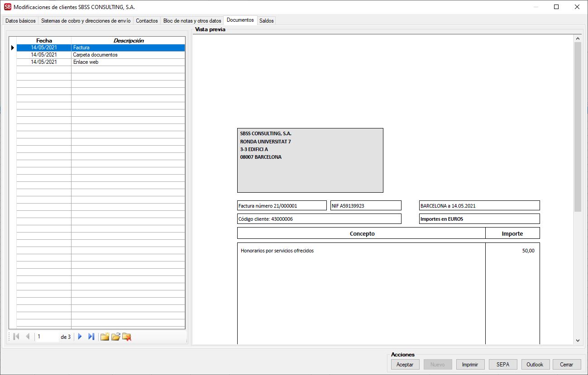Jump to the last document record
Screen dimensions: 588x375
click(x=91, y=337)
